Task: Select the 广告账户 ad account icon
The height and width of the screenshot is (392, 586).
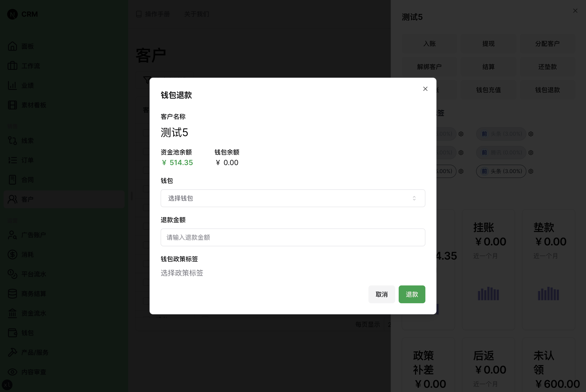Action: coord(12,235)
